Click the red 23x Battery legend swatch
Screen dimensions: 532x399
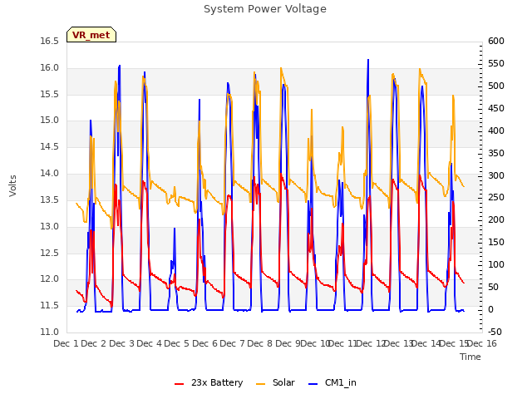pos(179,384)
